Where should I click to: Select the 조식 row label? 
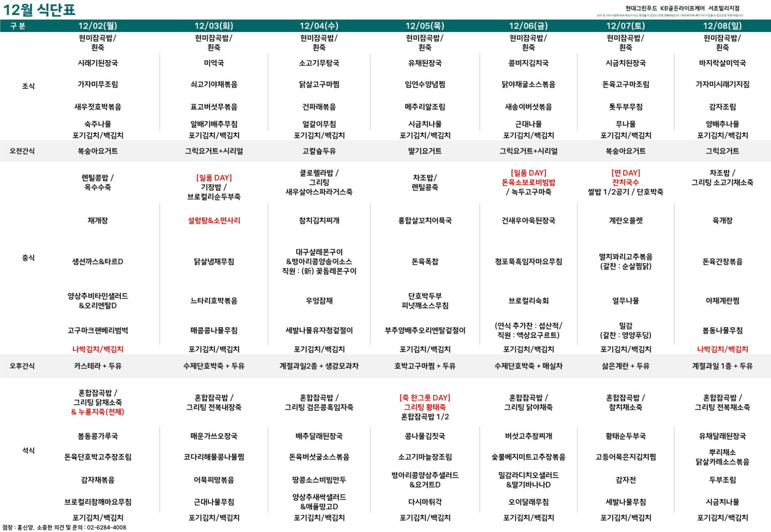(x=28, y=86)
